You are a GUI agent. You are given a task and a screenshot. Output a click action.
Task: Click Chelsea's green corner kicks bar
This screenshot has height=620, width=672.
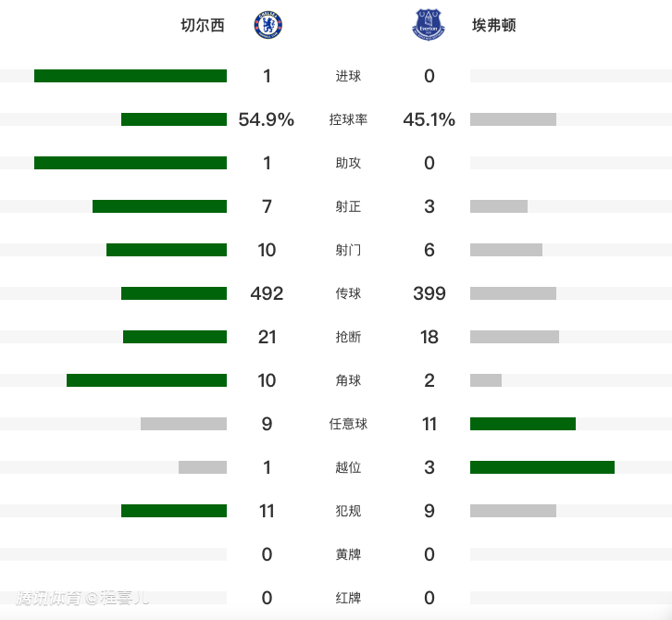(x=146, y=380)
